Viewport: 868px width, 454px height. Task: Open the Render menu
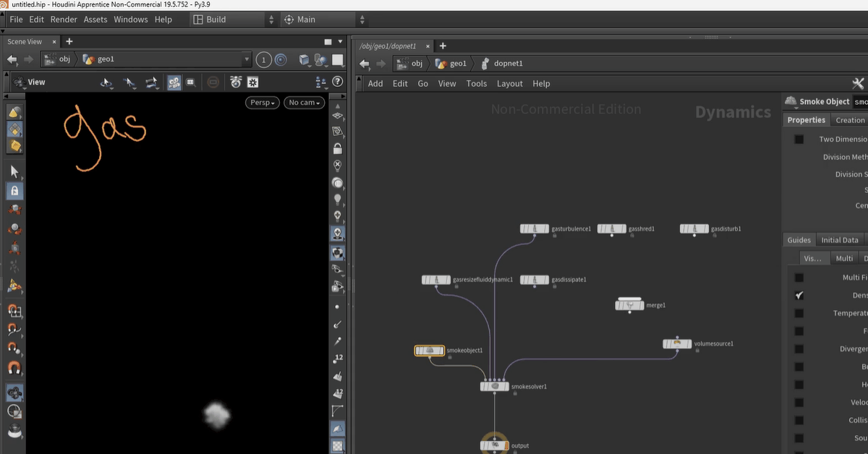click(x=64, y=20)
